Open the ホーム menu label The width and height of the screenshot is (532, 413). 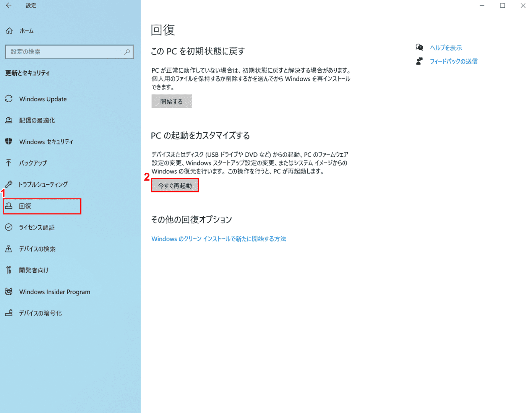coord(27,31)
